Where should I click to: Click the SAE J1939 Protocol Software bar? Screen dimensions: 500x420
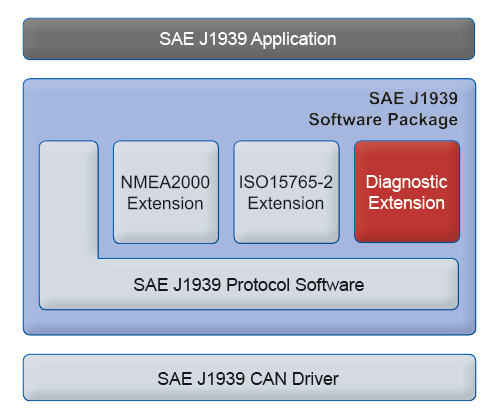[x=249, y=284]
